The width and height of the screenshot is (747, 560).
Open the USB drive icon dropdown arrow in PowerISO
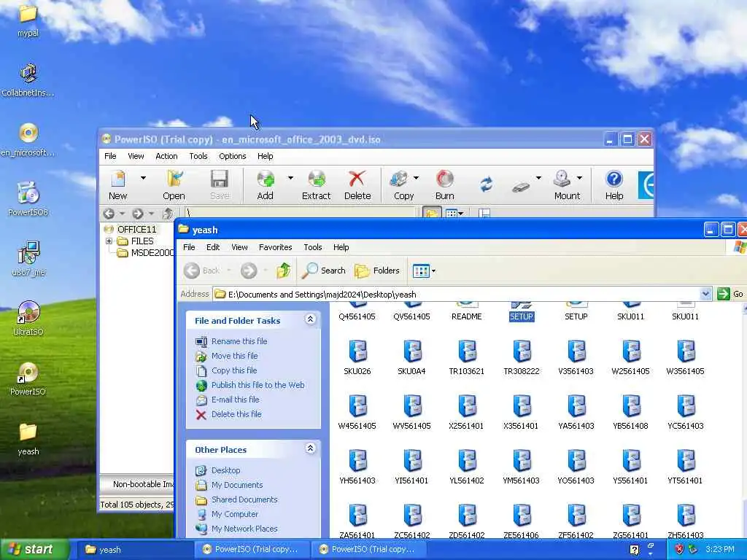[x=538, y=178]
